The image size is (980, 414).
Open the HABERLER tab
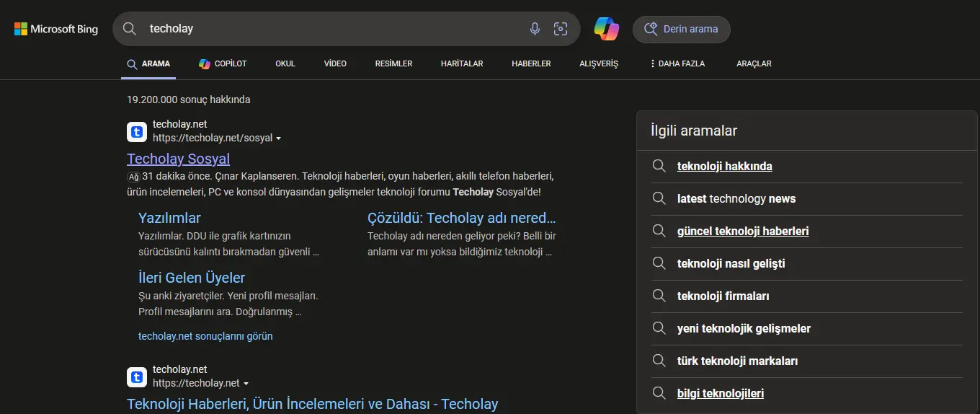pos(531,63)
